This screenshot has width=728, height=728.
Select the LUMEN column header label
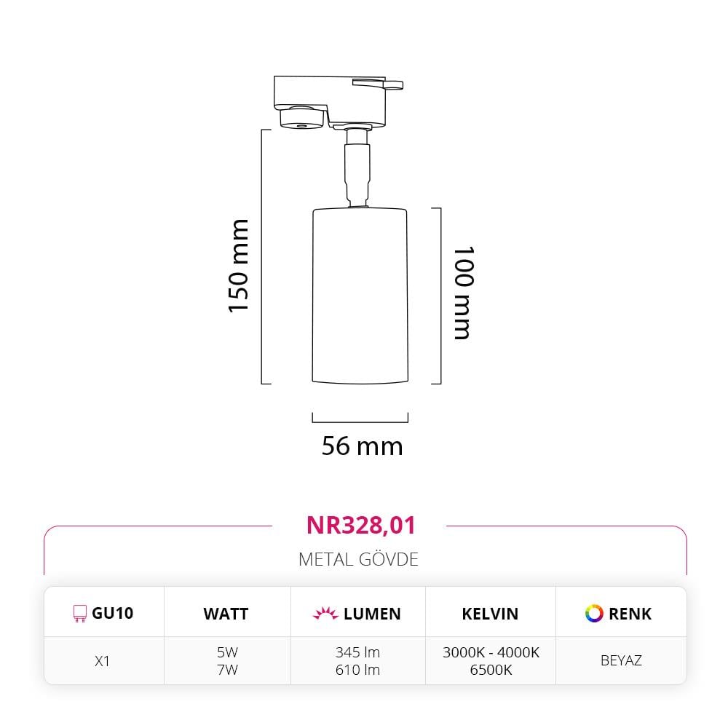click(x=372, y=614)
